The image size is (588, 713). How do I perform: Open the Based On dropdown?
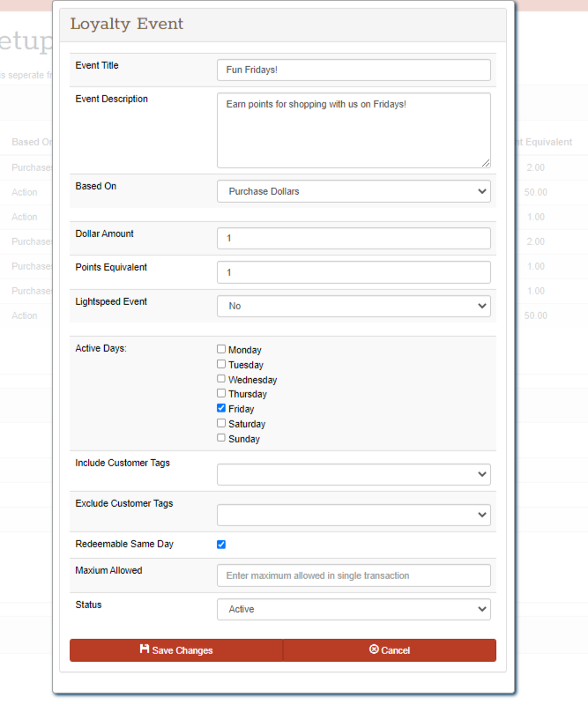tap(354, 191)
